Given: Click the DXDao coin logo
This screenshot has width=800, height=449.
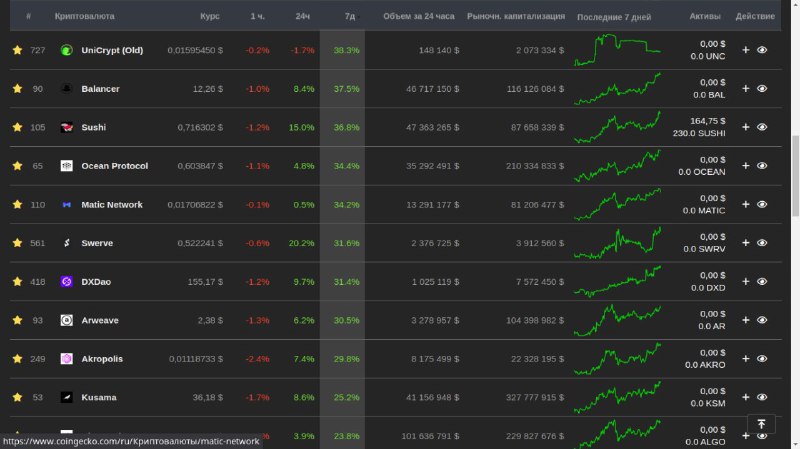Looking at the screenshot, I should point(66,282).
